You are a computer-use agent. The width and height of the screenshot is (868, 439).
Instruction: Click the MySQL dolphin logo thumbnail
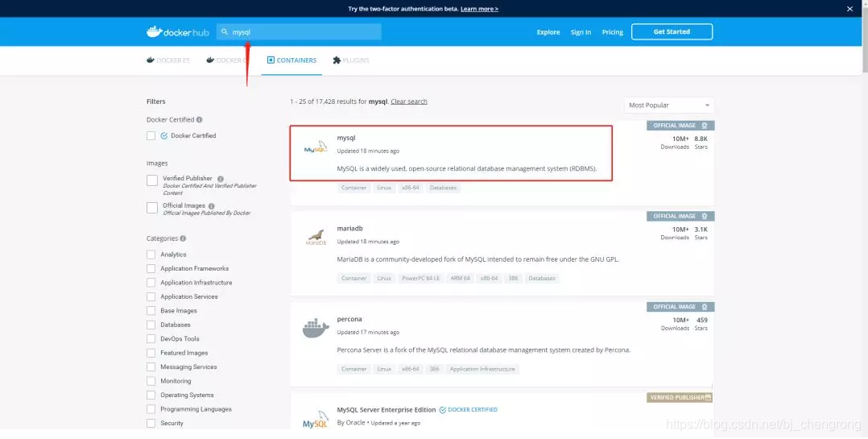(x=316, y=147)
